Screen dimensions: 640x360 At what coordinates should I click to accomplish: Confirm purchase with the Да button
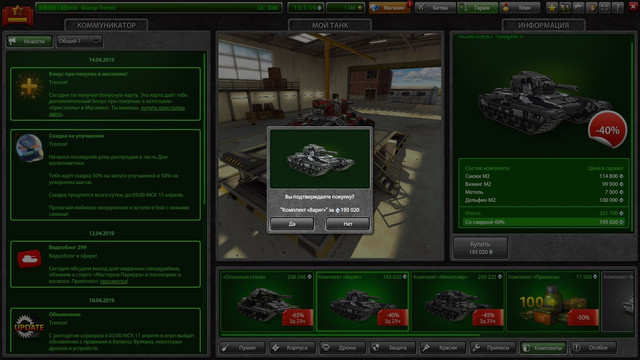tap(292, 224)
